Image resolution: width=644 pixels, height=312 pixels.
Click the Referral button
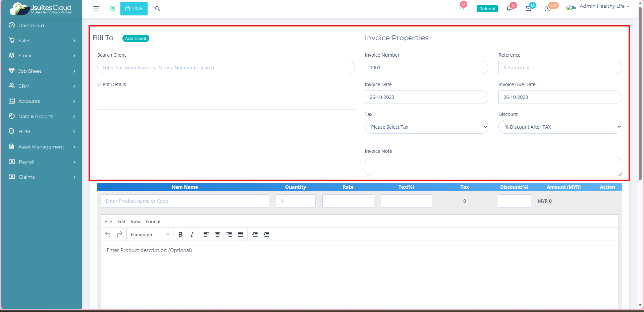tap(487, 9)
